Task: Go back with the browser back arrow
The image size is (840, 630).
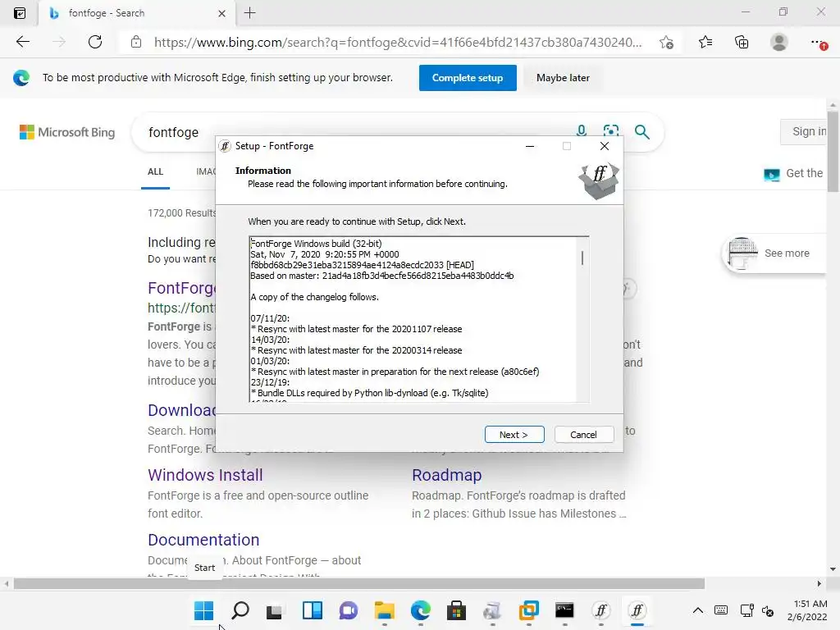Action: click(x=22, y=42)
